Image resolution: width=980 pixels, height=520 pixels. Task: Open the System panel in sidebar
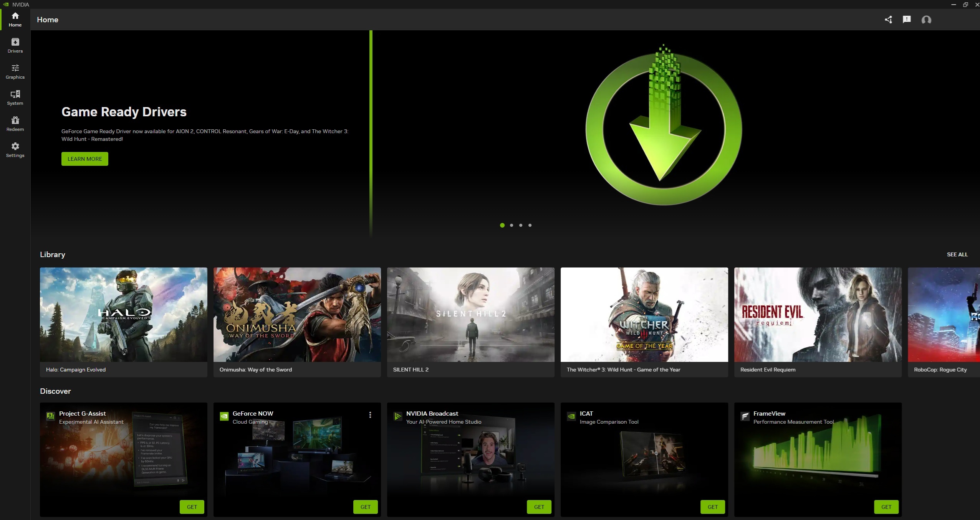pyautogui.click(x=15, y=98)
